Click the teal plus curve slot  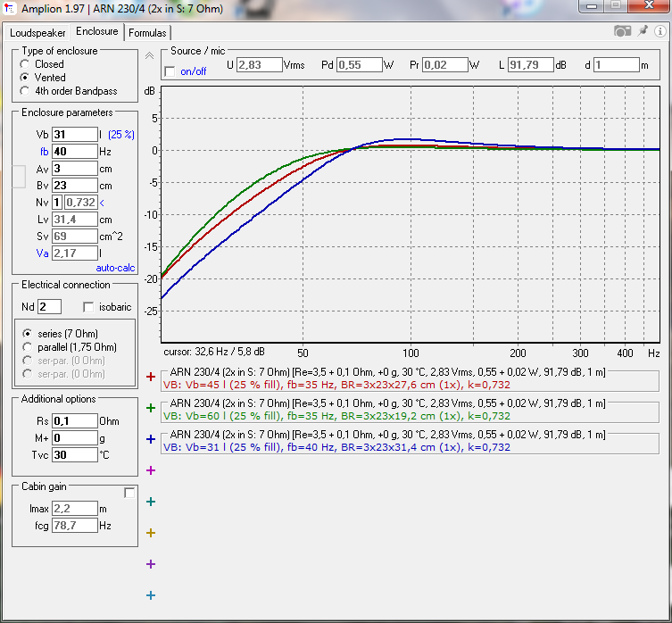tap(151, 502)
